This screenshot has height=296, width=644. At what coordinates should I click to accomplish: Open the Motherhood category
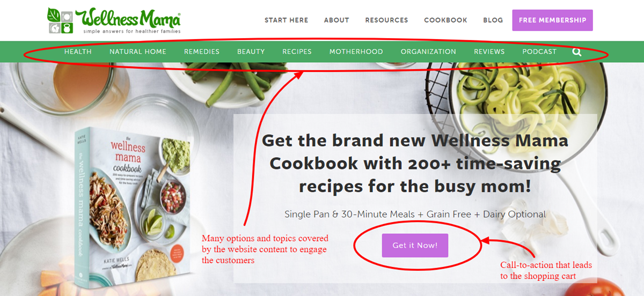[356, 52]
